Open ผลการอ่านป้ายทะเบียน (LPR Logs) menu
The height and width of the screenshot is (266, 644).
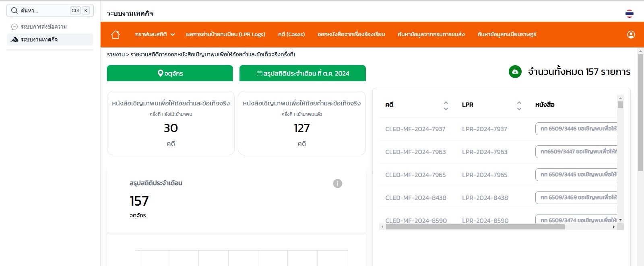coord(225,34)
